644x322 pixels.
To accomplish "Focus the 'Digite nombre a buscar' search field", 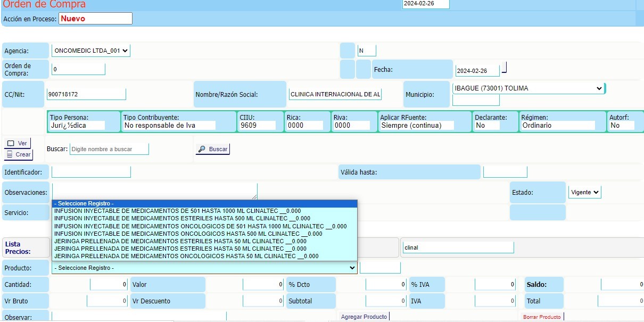I will click(x=109, y=149).
